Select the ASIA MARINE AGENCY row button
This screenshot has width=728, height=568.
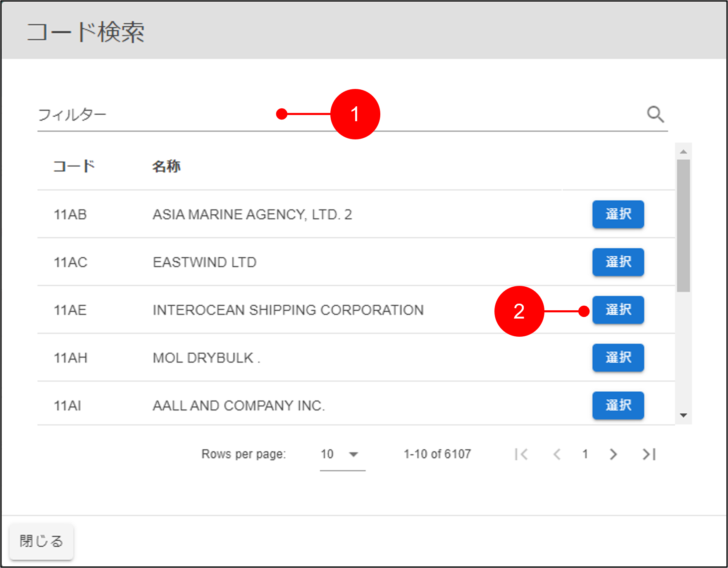(618, 214)
